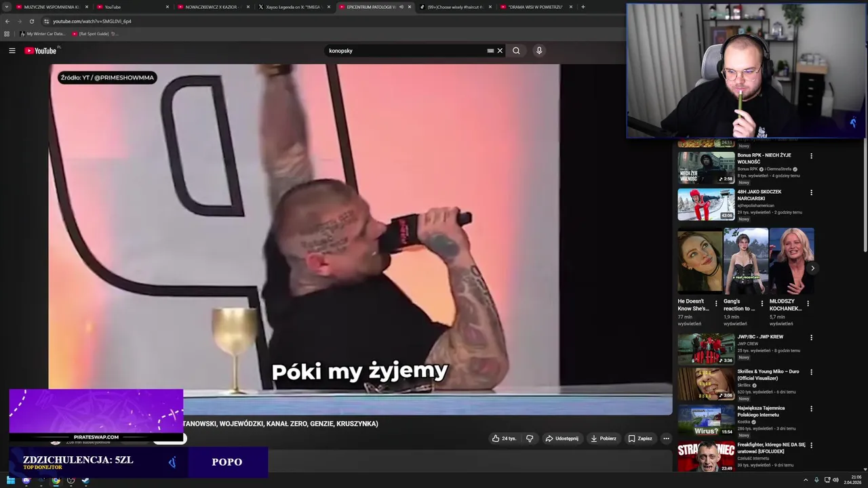Play the Gang's reaction to short

pos(745,261)
